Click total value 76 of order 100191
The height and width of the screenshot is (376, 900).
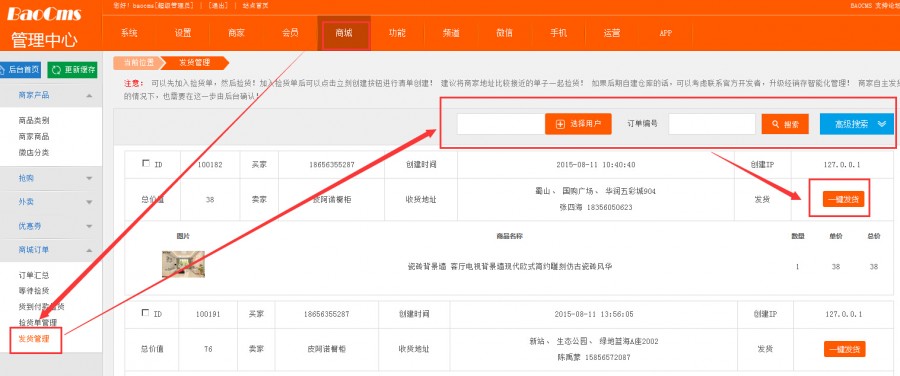point(208,349)
